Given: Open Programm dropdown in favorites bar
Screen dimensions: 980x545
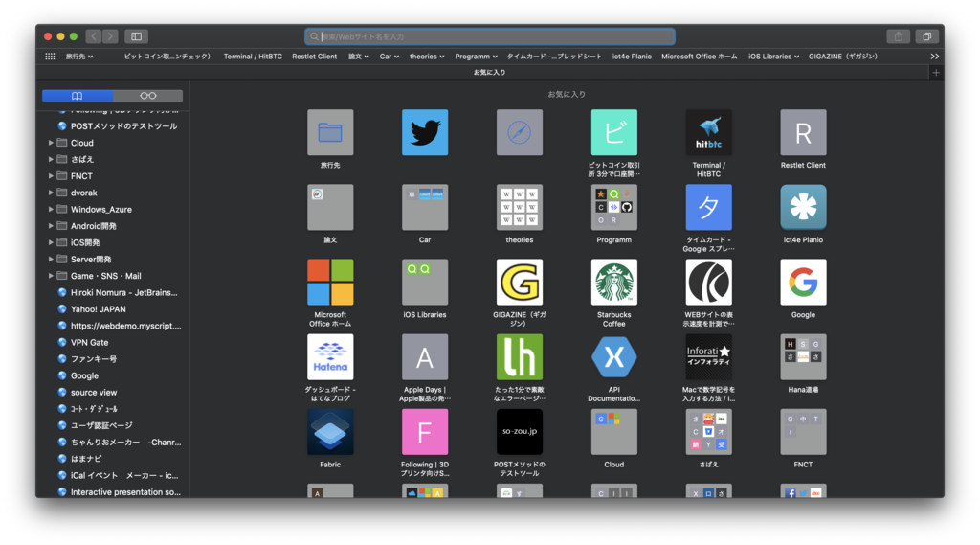Looking at the screenshot, I should 477,57.
